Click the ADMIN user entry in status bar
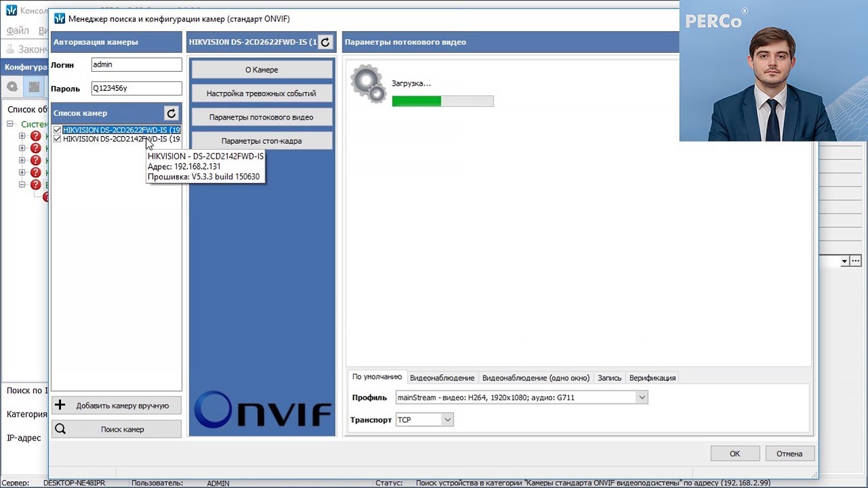Screen dimensions: 868x488 (218, 483)
